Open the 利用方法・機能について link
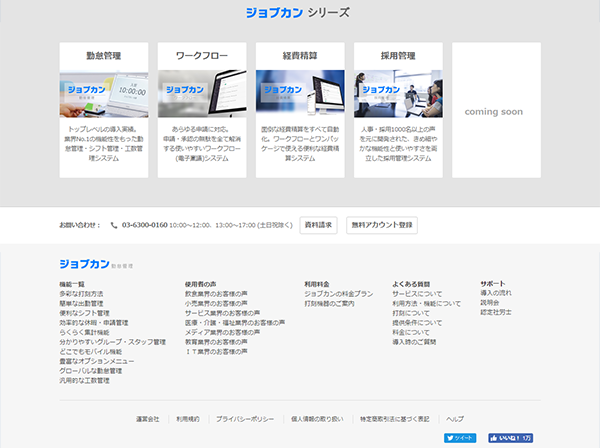600x448 pixels. coord(427,303)
